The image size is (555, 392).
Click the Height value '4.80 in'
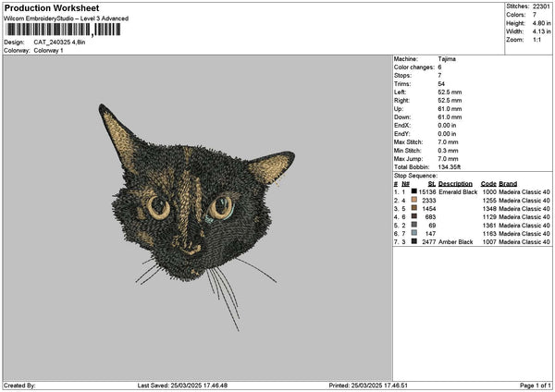(541, 23)
